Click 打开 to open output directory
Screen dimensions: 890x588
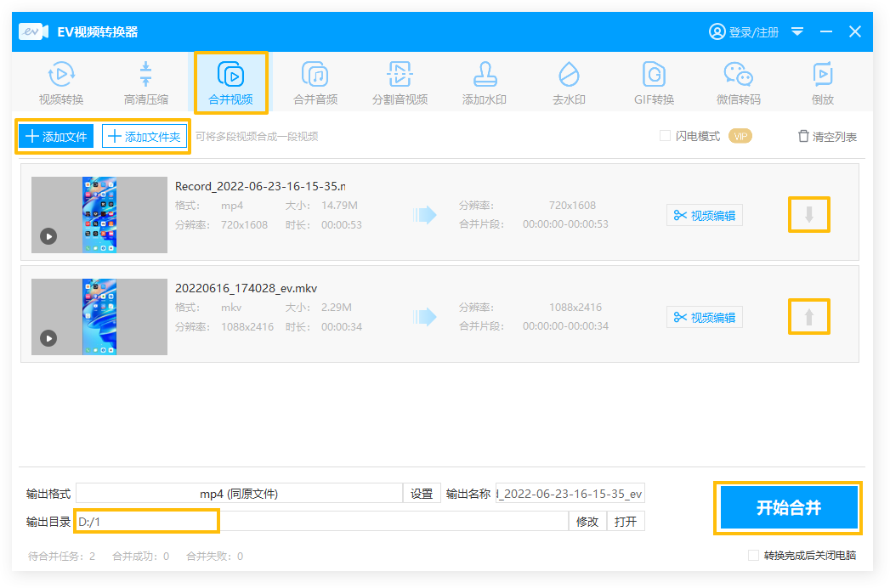(626, 522)
